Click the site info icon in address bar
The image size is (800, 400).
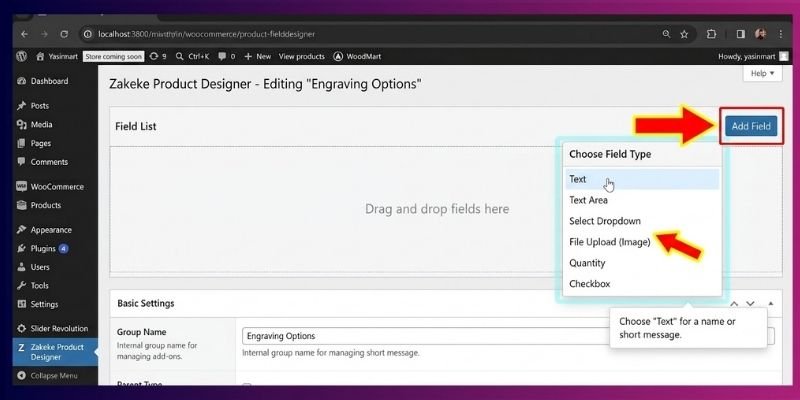(x=88, y=34)
